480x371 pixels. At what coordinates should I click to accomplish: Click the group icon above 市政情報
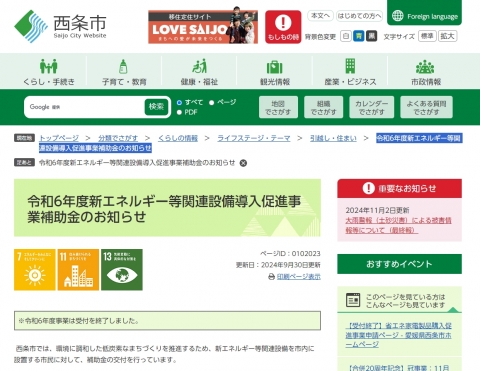(425, 67)
